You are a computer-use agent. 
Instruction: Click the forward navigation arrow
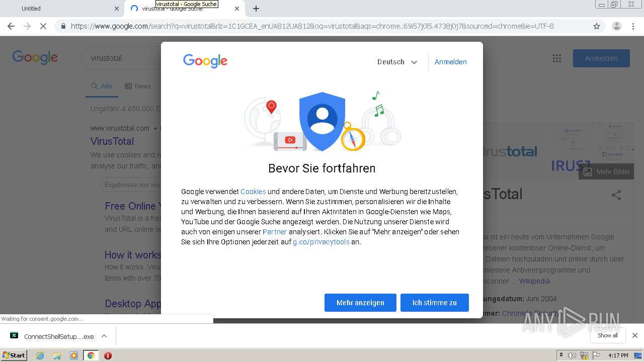coord(27,26)
